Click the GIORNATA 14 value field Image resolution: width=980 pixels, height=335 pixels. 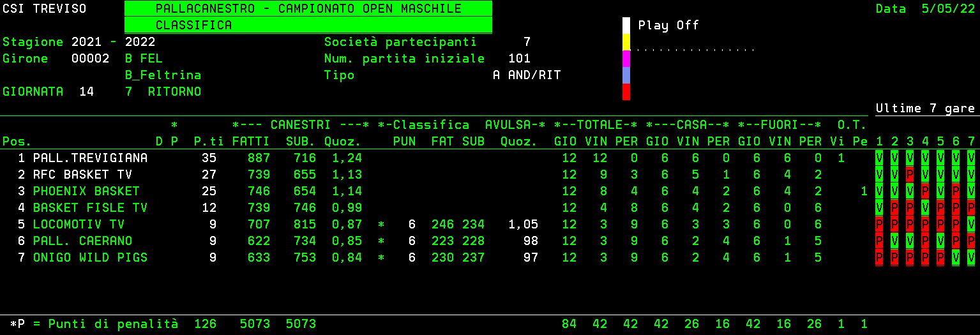click(86, 92)
